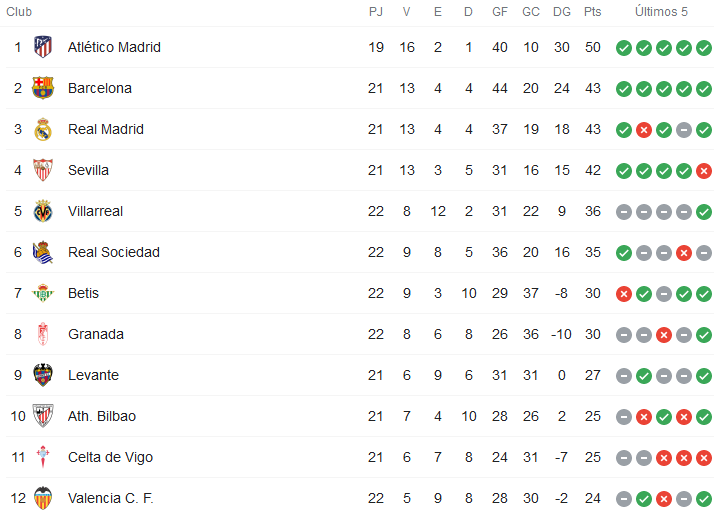This screenshot has width=723, height=517.
Task: Click the Levante club crest
Action: tap(43, 375)
